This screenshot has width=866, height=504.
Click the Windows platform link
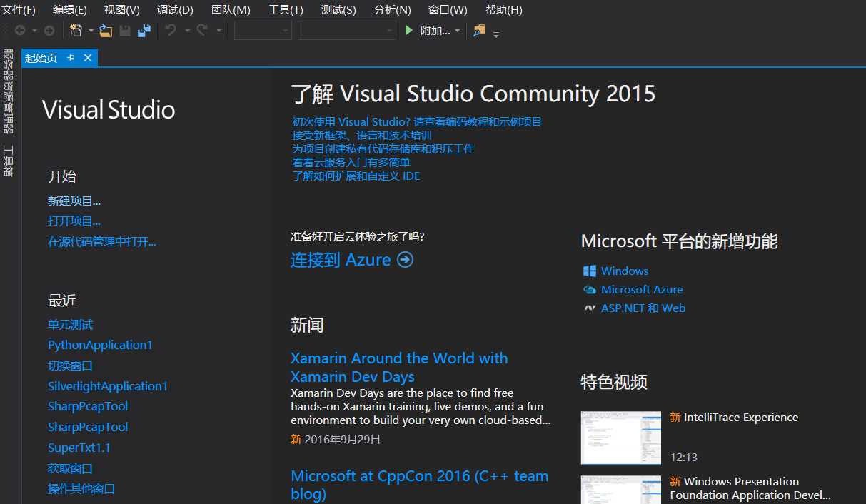click(625, 271)
